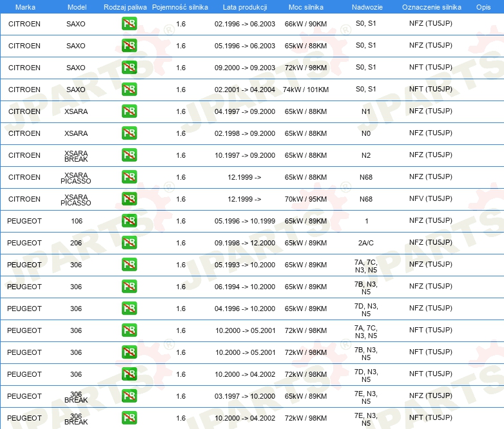This screenshot has width=504, height=429.
Task: Select the 70kW / 95KM power cell
Action: [x=305, y=199]
